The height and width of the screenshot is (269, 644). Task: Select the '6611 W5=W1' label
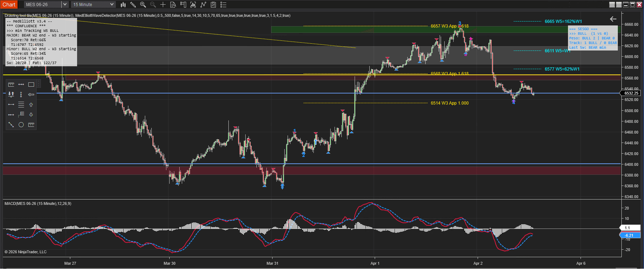click(x=558, y=51)
